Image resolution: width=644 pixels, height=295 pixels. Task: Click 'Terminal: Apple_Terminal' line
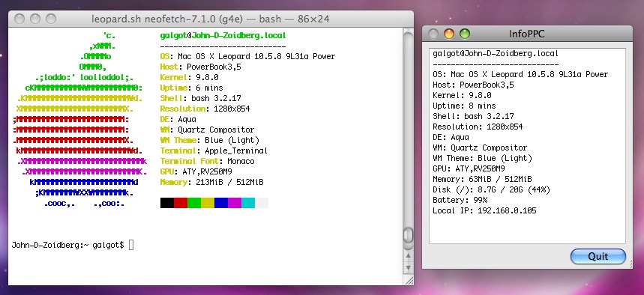pyautogui.click(x=214, y=151)
